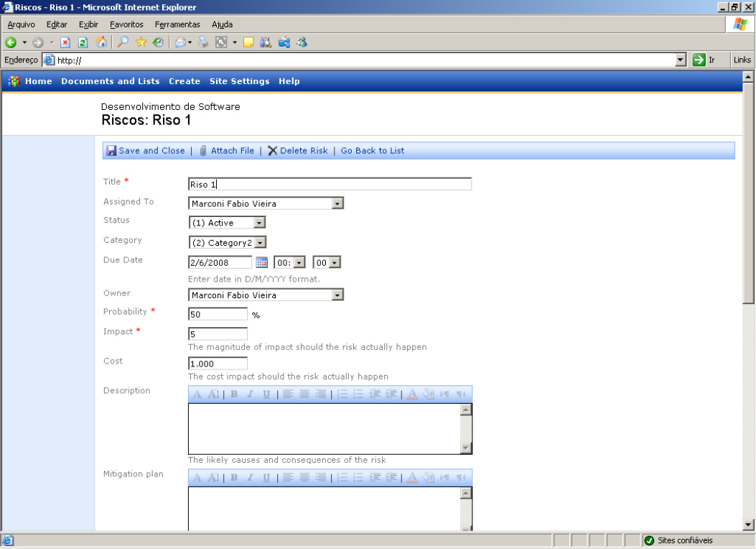756x549 pixels.
Task: Open the Due Date calendar picker
Action: 261,262
